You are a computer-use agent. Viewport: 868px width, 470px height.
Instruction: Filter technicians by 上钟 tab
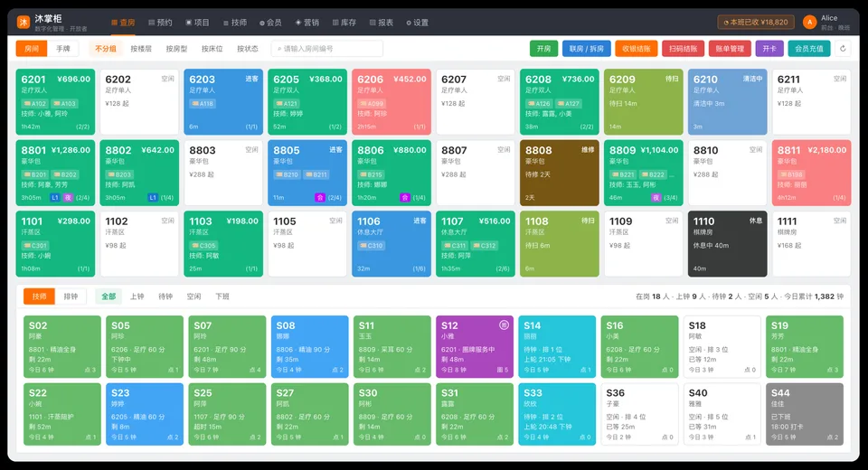[137, 296]
